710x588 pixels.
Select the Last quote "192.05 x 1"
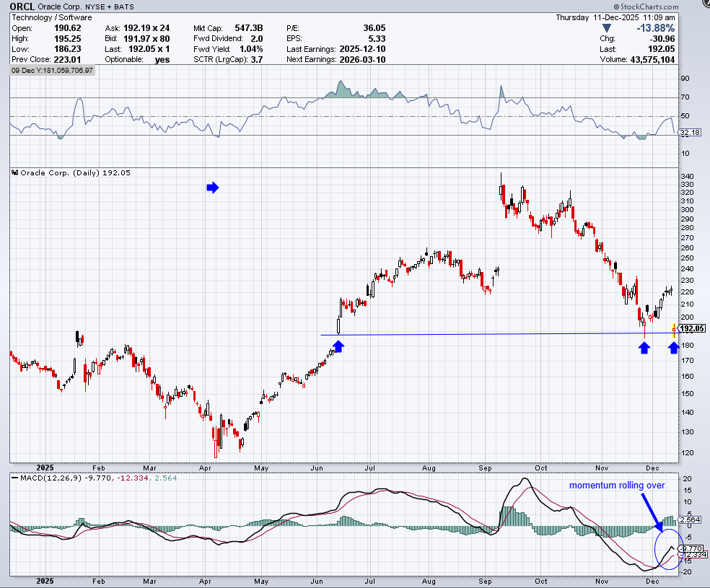point(149,49)
